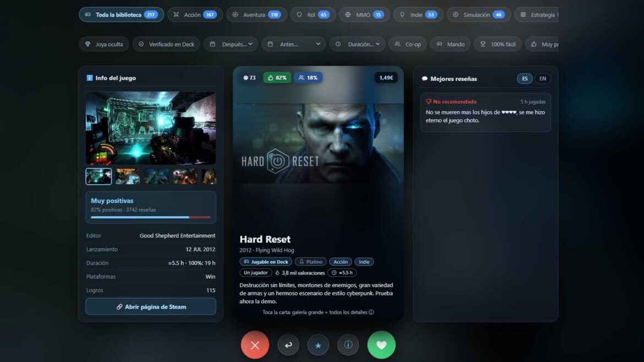Click the Info del juego panel icon
This screenshot has height=362, width=644.
(90, 78)
